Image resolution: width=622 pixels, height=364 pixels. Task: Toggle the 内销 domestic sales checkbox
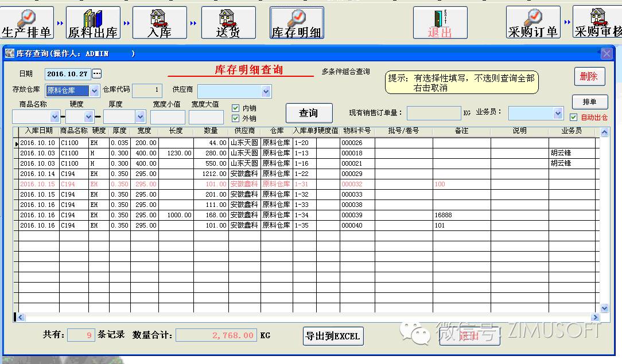(235, 108)
